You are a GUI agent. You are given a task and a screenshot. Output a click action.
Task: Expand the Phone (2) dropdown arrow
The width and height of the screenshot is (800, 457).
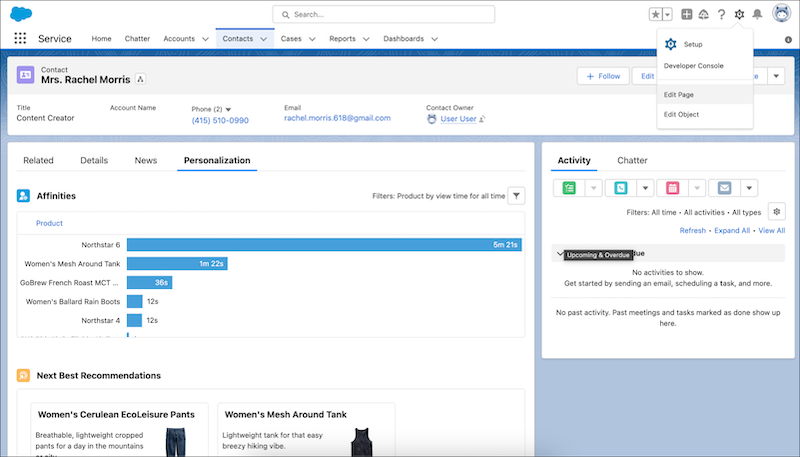click(228, 109)
